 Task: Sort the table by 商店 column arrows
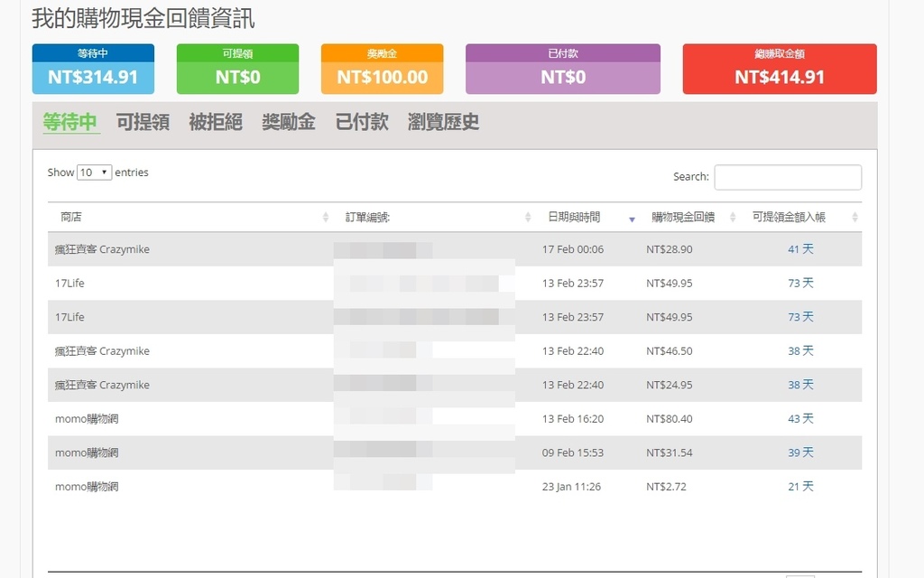pos(326,218)
